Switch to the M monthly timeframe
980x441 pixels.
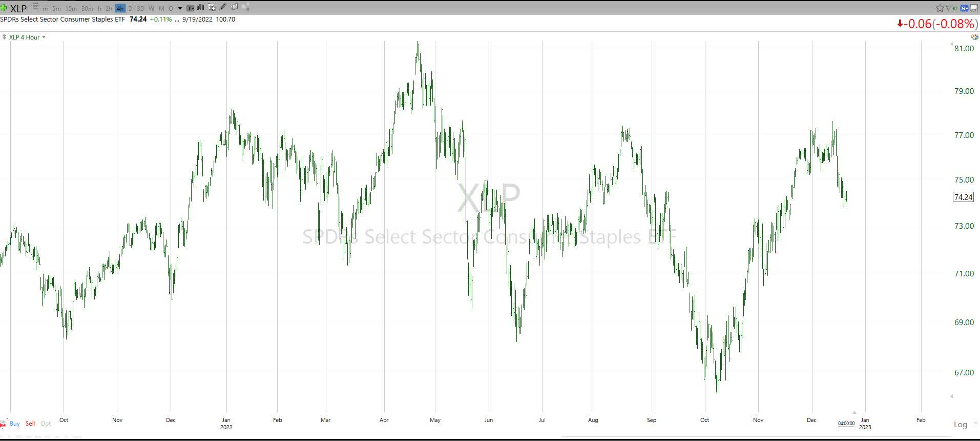point(162,9)
